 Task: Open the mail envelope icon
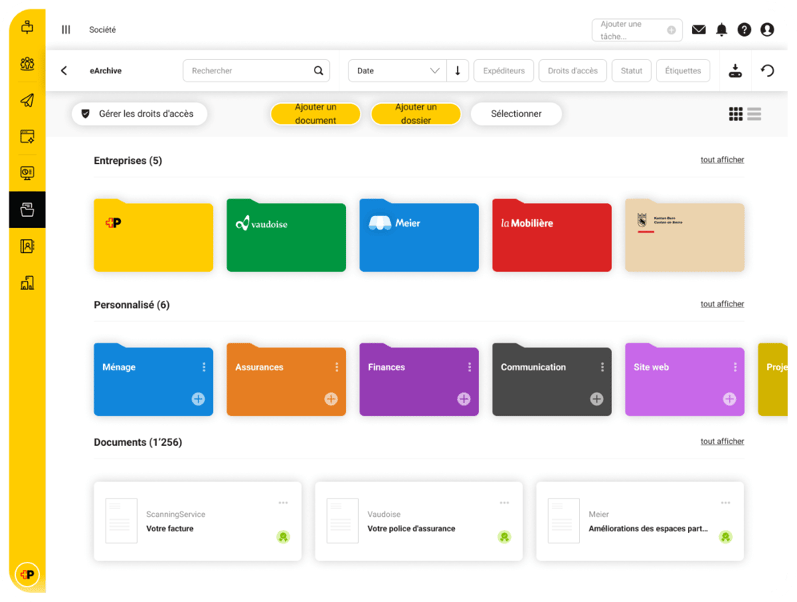699,30
